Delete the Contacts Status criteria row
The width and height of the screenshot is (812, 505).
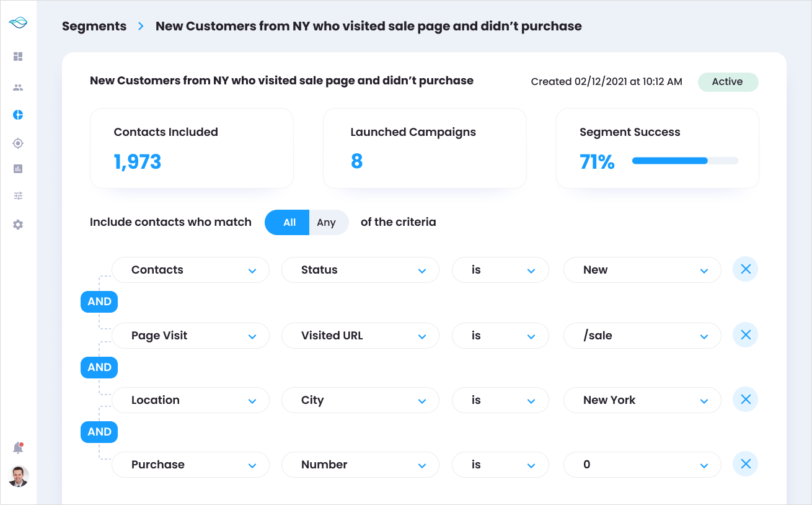745,269
